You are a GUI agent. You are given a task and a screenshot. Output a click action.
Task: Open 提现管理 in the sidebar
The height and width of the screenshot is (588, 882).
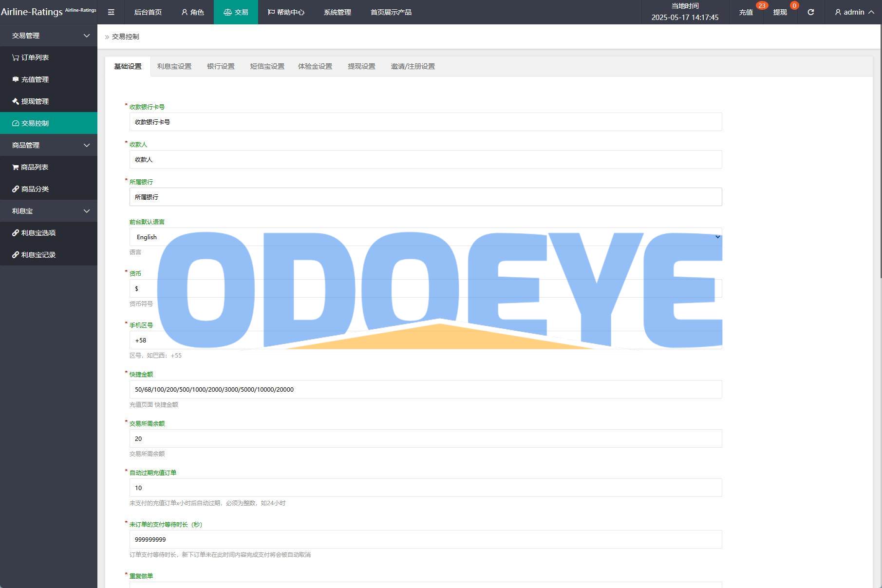49,101
